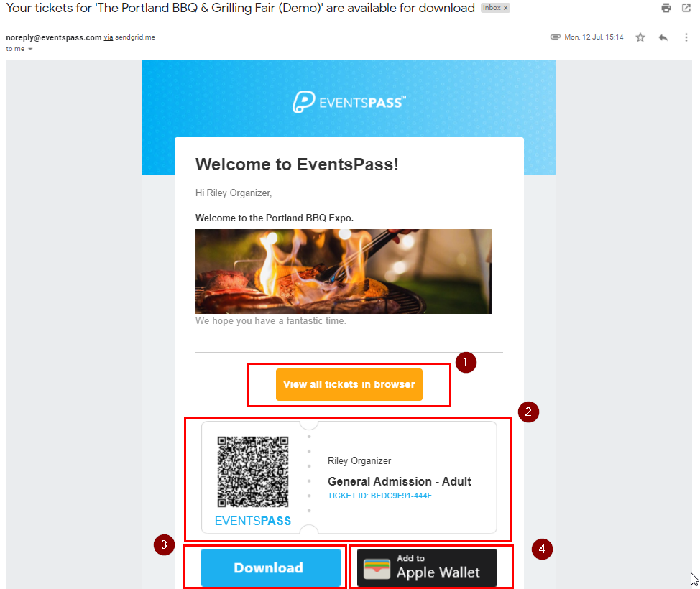Remove the Inbox label with the x
The image size is (700, 589).
505,8
